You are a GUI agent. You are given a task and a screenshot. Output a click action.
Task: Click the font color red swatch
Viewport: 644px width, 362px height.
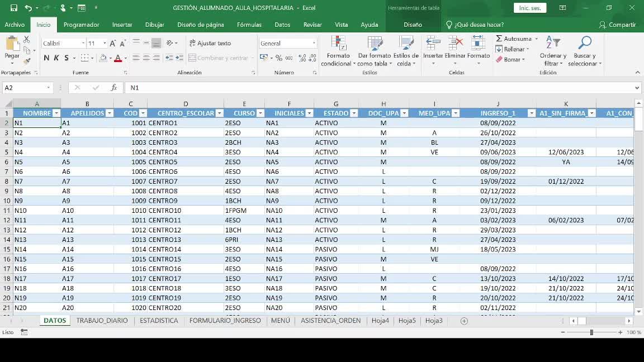(117, 58)
